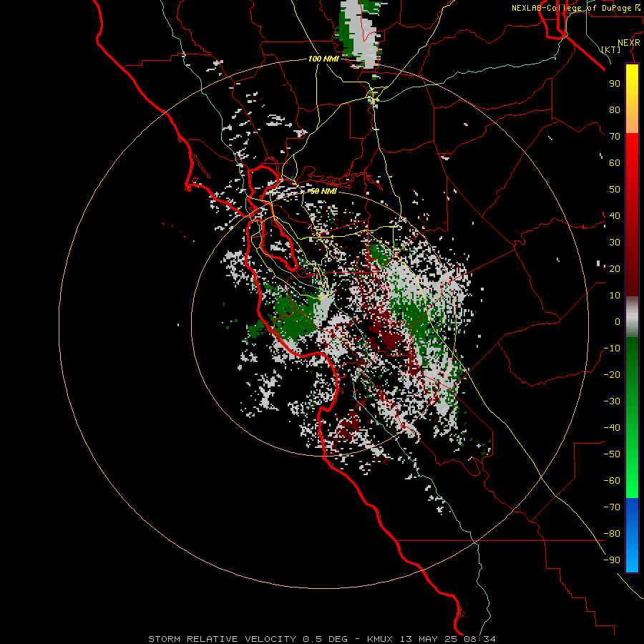Click the 50 NMI range ring label
The image size is (644, 644).
[323, 191]
